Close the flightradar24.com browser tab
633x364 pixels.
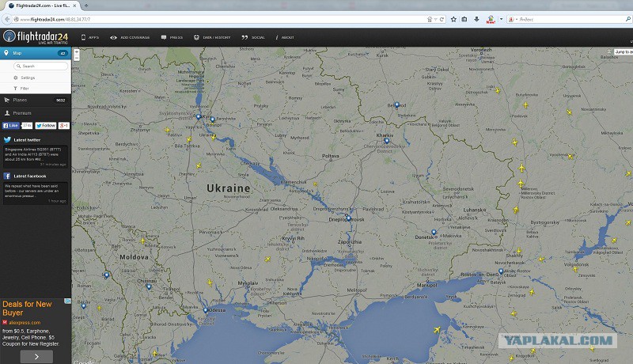[74, 6]
